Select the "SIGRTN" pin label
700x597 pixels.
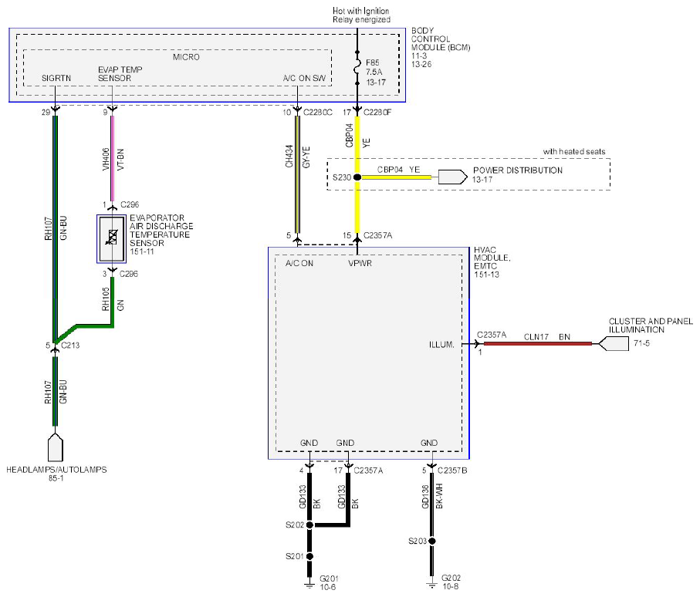(56, 78)
